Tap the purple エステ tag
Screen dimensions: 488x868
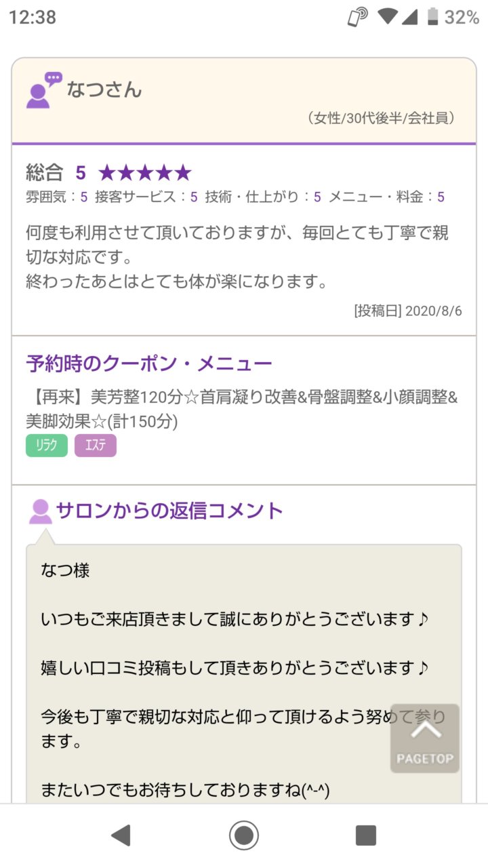point(96,446)
